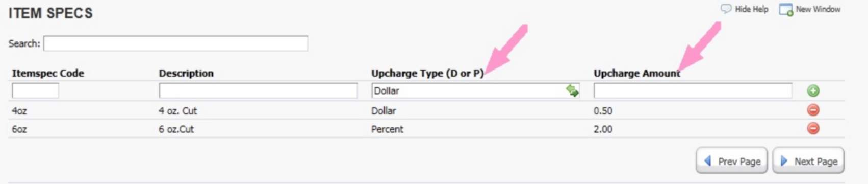Click the Description input field
Screen dimensions: 868x184
[x=258, y=91]
